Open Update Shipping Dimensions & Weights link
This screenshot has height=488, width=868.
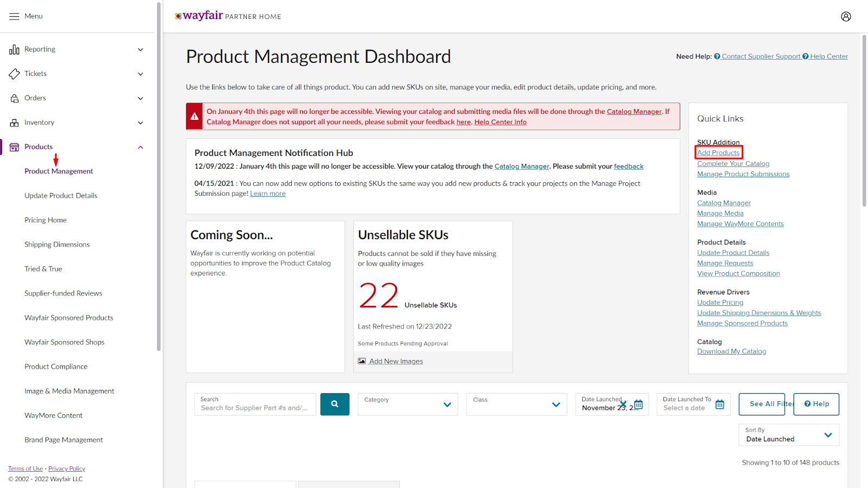[x=759, y=313]
